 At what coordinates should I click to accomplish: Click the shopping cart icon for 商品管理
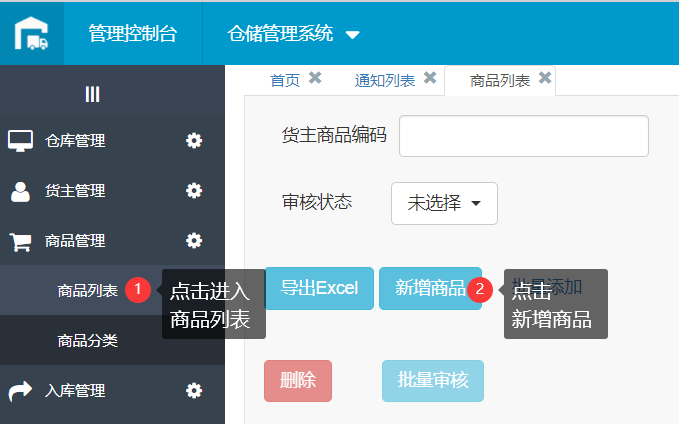[20, 242]
